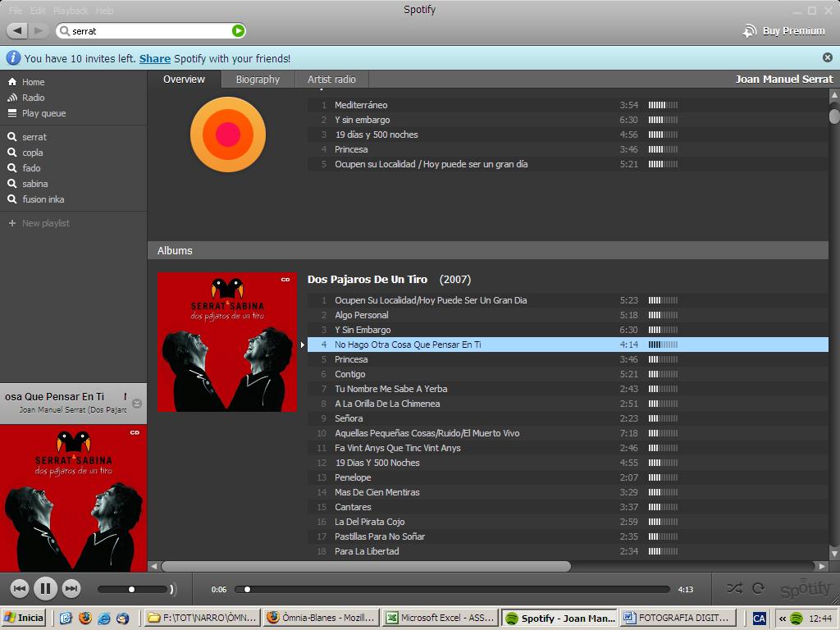
Task: Open the fusion inka saved search
Action: click(43, 199)
